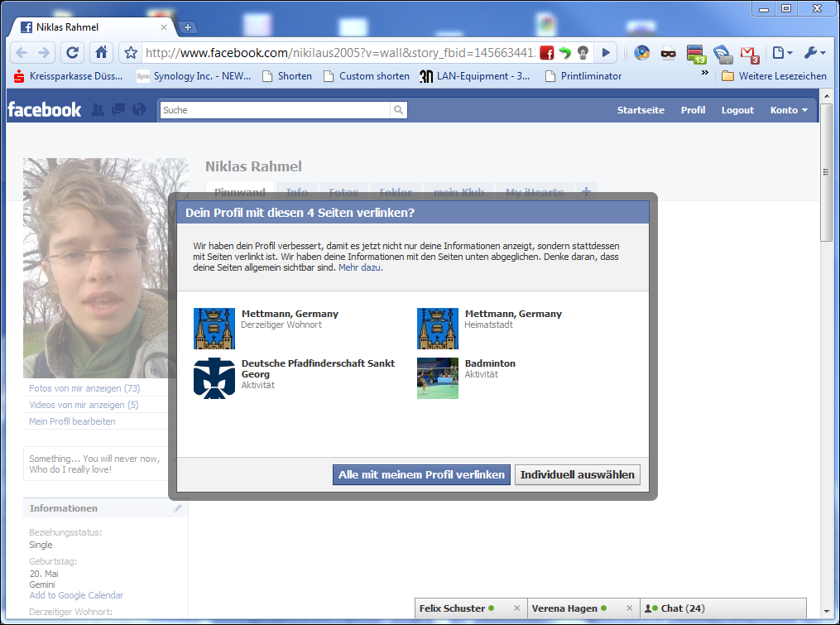Screen dimensions: 840x625
Task: Open the Shorten bookmark
Action: pyautogui.click(x=287, y=76)
